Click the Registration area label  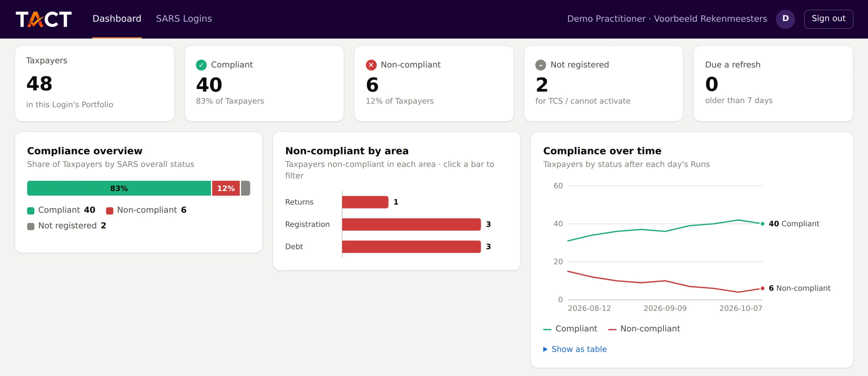tap(307, 225)
